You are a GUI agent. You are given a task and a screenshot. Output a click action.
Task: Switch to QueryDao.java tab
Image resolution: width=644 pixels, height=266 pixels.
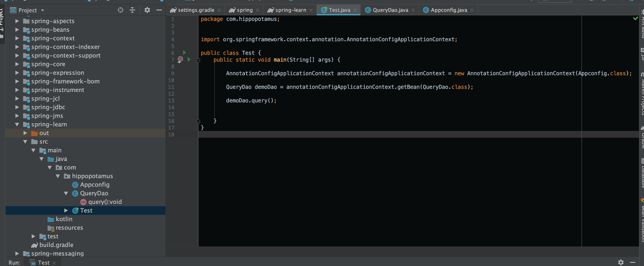tap(390, 10)
